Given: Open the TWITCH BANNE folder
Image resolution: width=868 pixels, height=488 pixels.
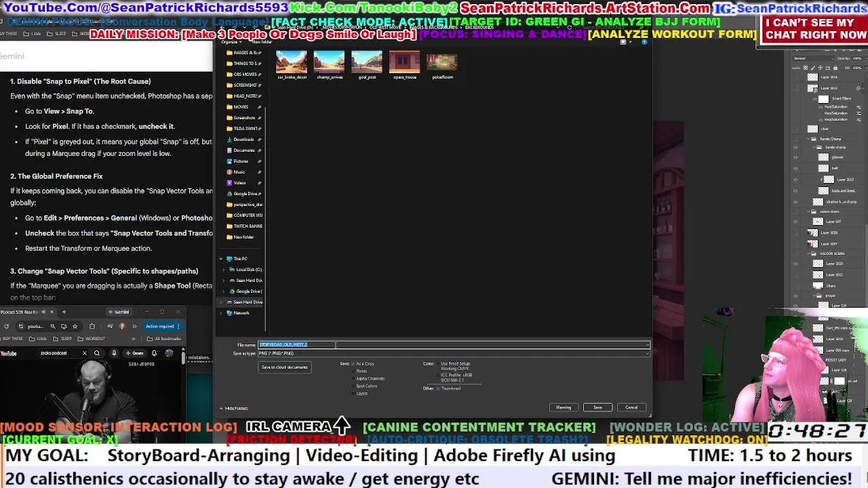Looking at the screenshot, I should 244,226.
